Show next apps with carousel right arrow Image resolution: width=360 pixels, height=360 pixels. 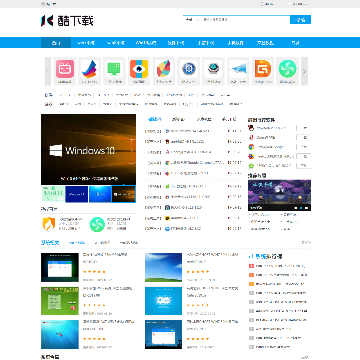click(304, 71)
